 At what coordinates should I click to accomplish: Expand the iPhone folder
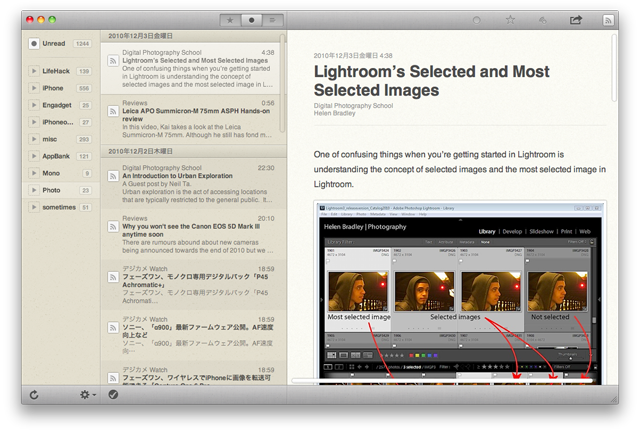pyautogui.click(x=34, y=88)
